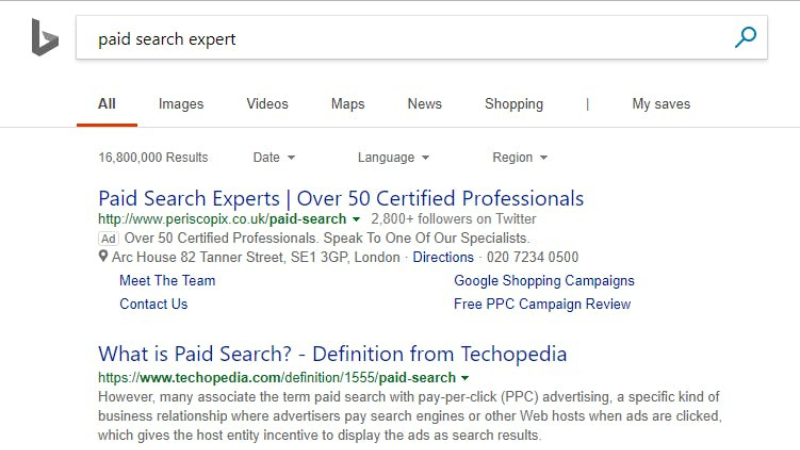Click into the search query box

tap(400, 39)
